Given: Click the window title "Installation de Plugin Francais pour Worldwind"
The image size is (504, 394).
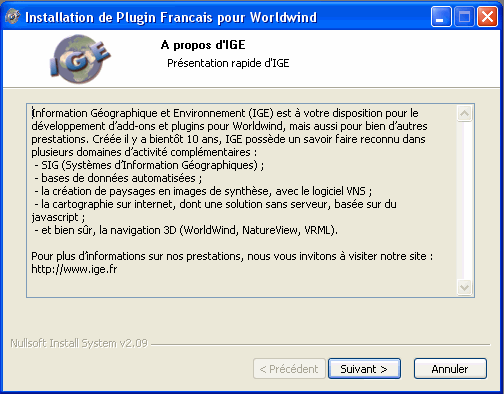Looking at the screenshot, I should coord(171,17).
